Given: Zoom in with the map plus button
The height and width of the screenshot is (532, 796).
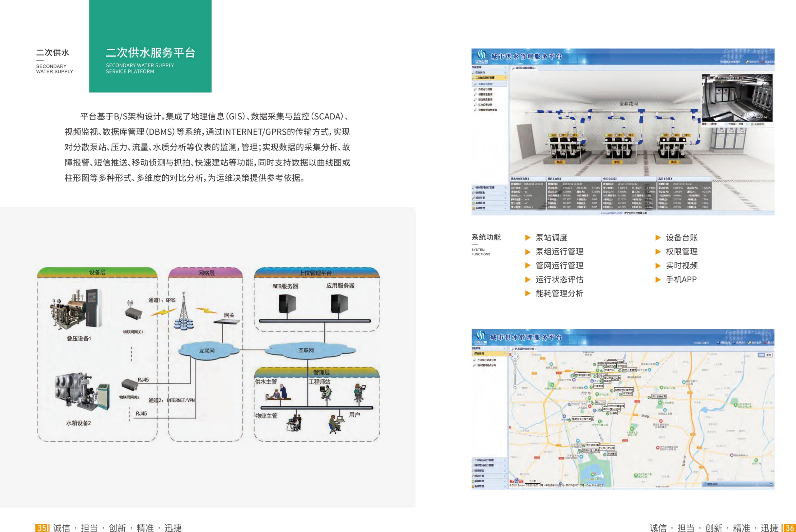Looking at the screenshot, I should coord(515,363).
